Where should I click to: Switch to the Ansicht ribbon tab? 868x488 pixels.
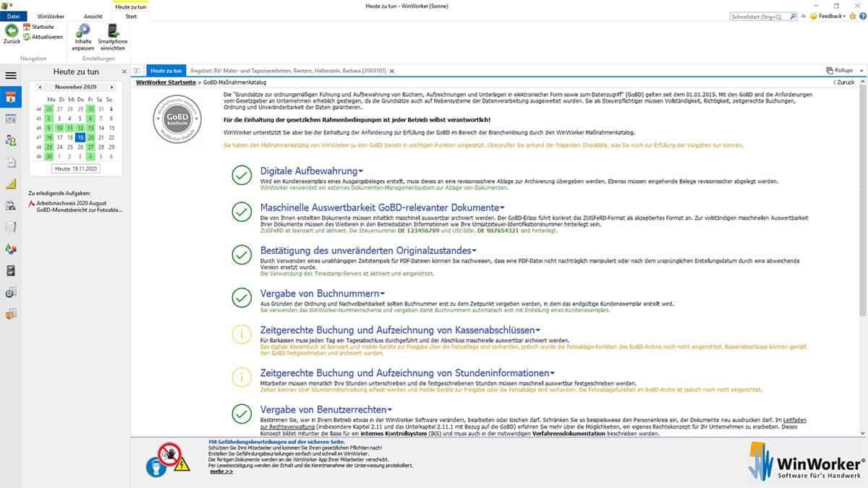click(93, 16)
